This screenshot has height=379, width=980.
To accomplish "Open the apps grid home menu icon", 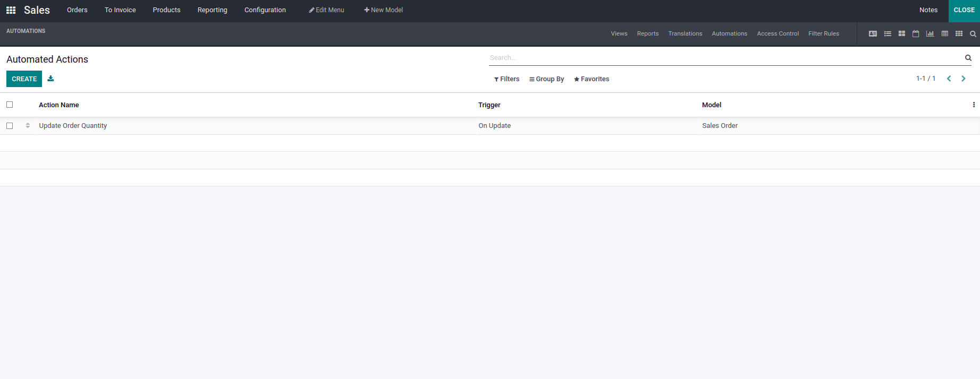I will pos(11,10).
